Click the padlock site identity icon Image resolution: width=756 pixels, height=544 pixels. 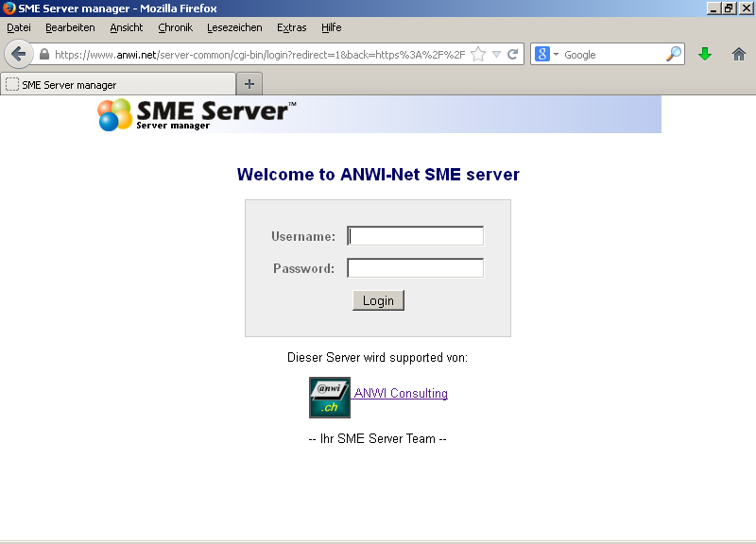(43, 54)
